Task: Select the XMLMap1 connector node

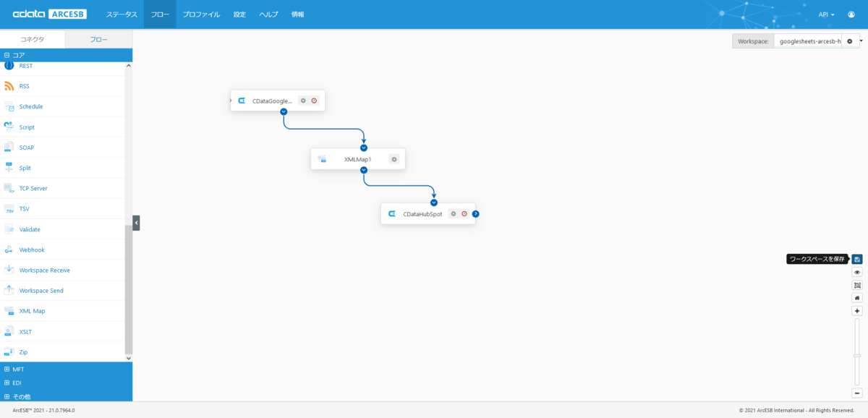Action: click(x=358, y=159)
